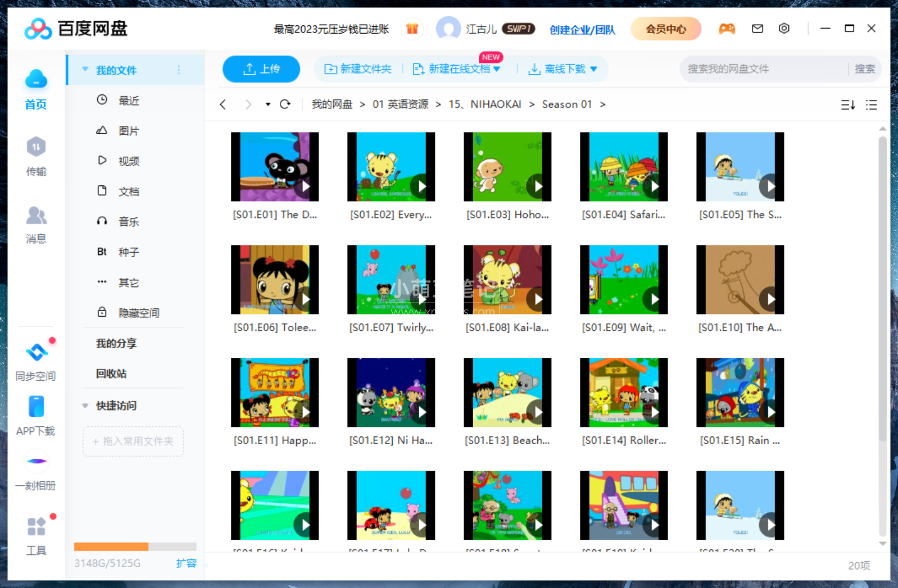Open 回收站 recycle bin
Viewport: 898px width, 588px height.
[x=111, y=373]
